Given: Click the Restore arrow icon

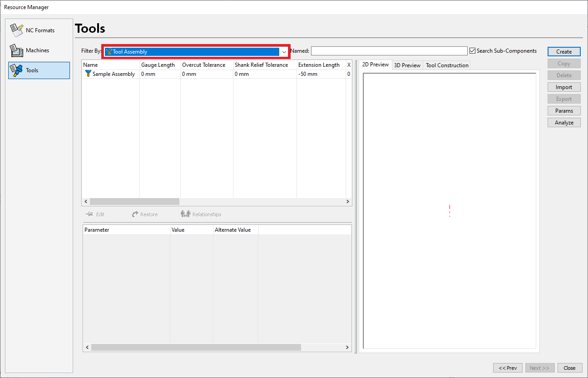Looking at the screenshot, I should pos(135,214).
